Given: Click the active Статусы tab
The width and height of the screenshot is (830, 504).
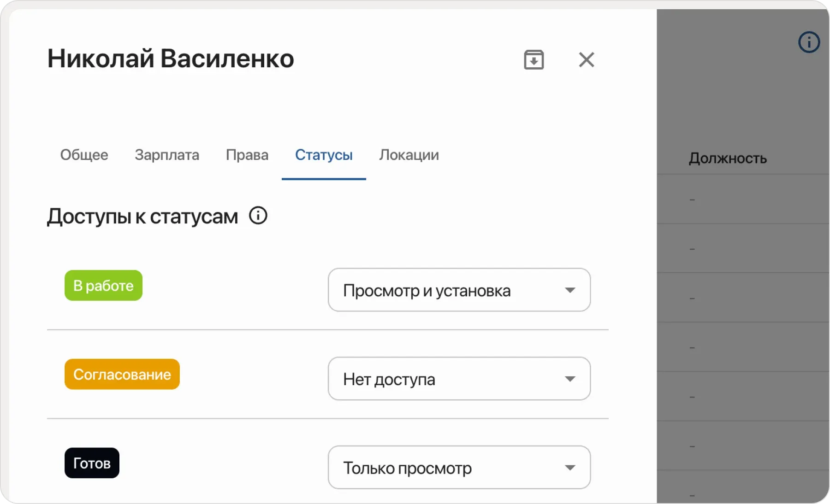Looking at the screenshot, I should 323,155.
